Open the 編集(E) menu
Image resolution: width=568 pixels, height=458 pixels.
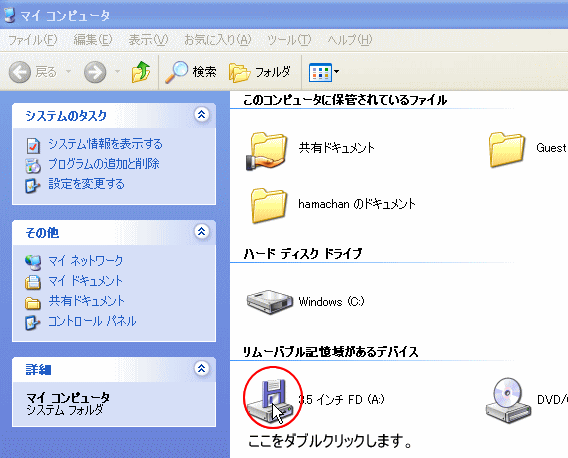tap(93, 39)
